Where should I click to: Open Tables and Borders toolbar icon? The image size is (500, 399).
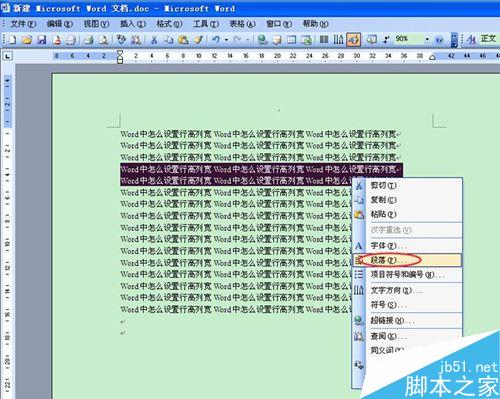click(x=277, y=40)
